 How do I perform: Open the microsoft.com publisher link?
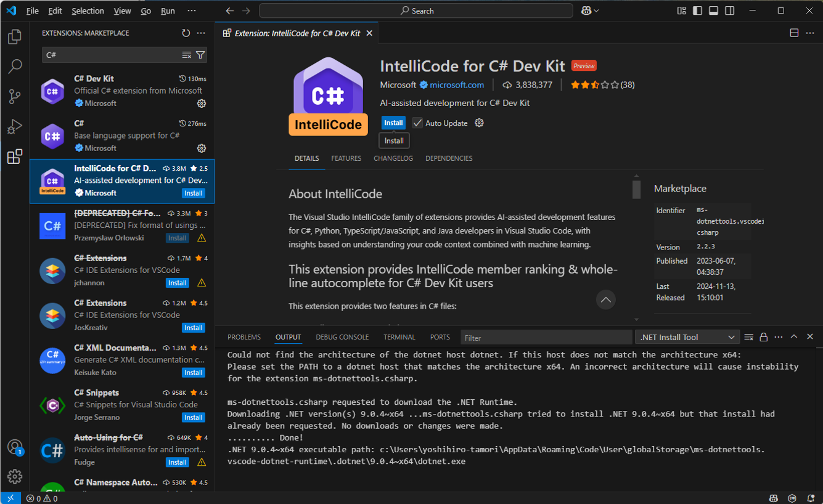(x=457, y=85)
